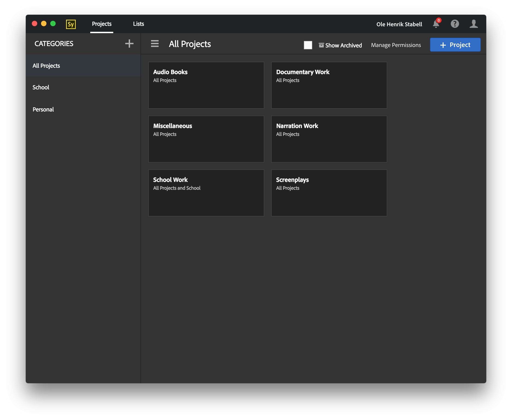Enable the Show Archived checkbox
Viewport: 512px width, 420px height.
click(308, 45)
